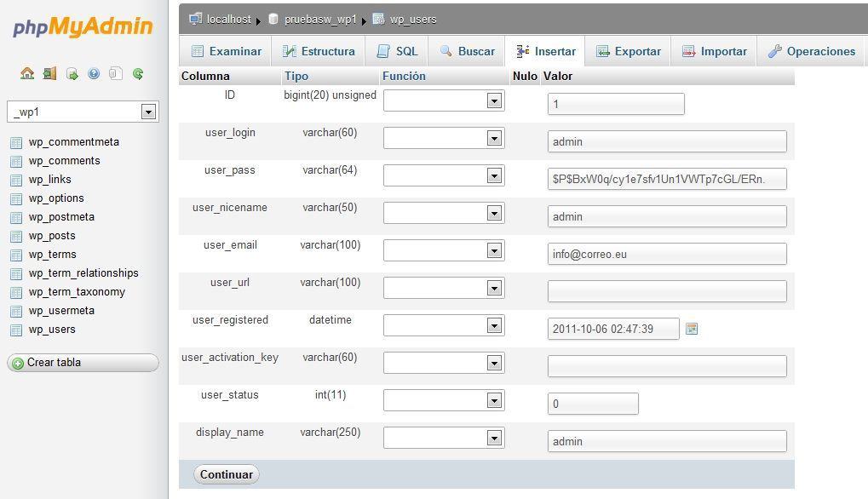Image resolution: width=868 pixels, height=499 pixels.
Task: Switch to the Examinar tab
Action: pyautogui.click(x=226, y=51)
